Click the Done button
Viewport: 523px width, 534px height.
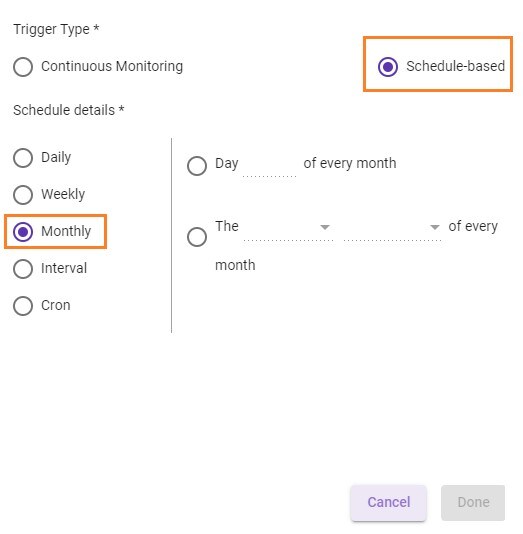pyautogui.click(x=473, y=502)
